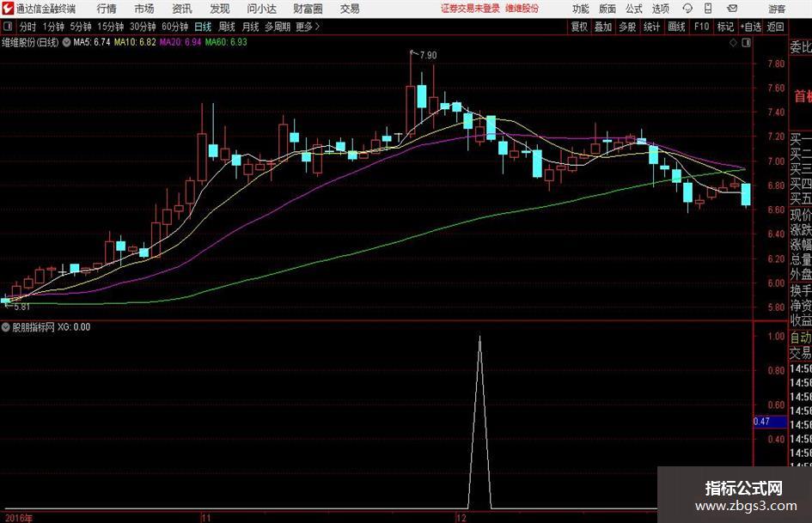Select the 1分钟 period
812x523 pixels.
(52, 27)
